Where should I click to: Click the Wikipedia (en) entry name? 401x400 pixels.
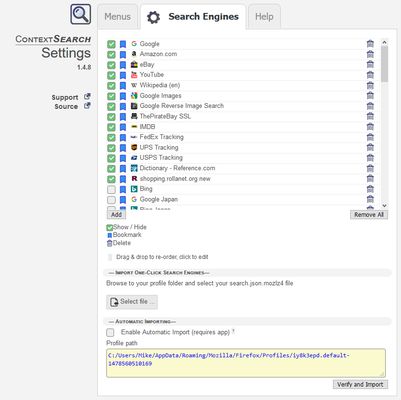[160, 85]
